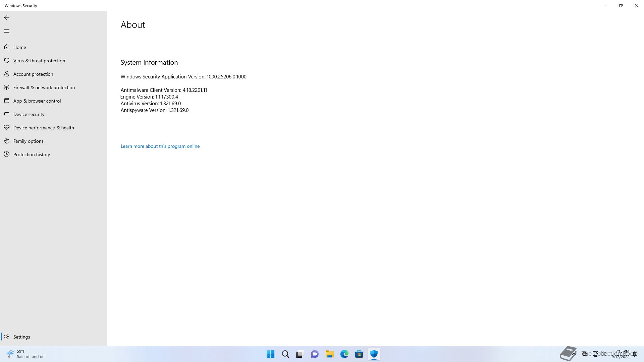Click the Account protection person icon
The width and height of the screenshot is (644, 362).
tap(7, 74)
